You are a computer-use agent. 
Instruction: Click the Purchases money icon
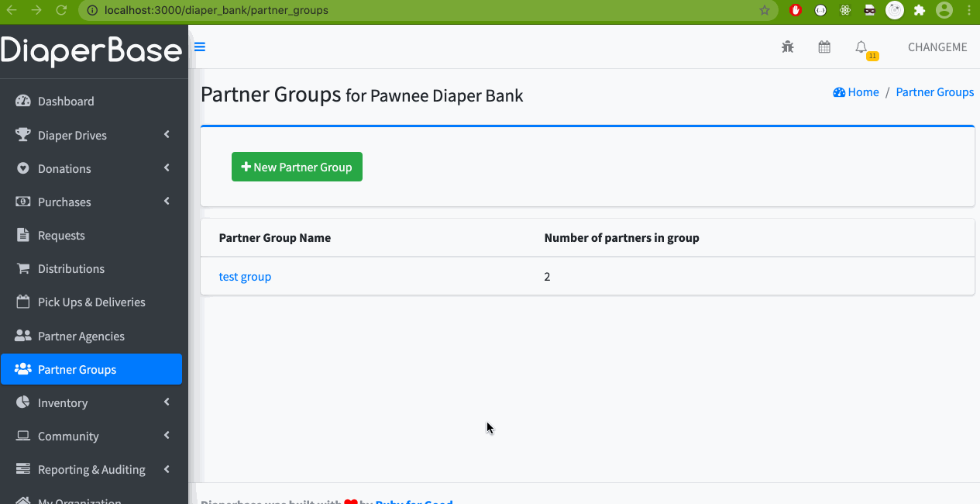click(23, 202)
